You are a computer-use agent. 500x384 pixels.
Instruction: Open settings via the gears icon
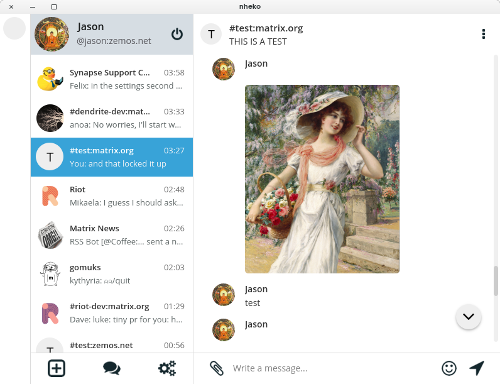pyautogui.click(x=167, y=368)
